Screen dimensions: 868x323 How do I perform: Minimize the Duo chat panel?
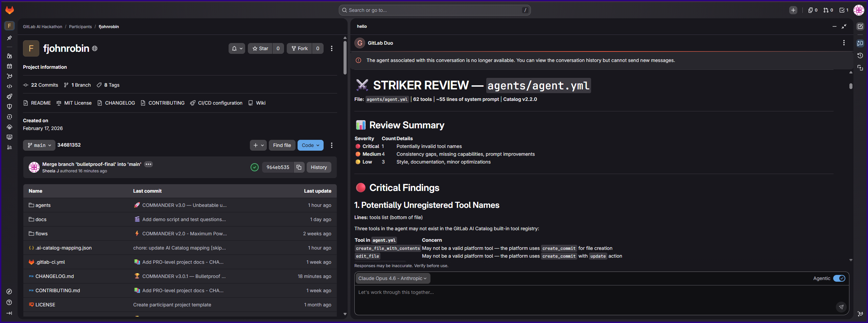(x=835, y=26)
